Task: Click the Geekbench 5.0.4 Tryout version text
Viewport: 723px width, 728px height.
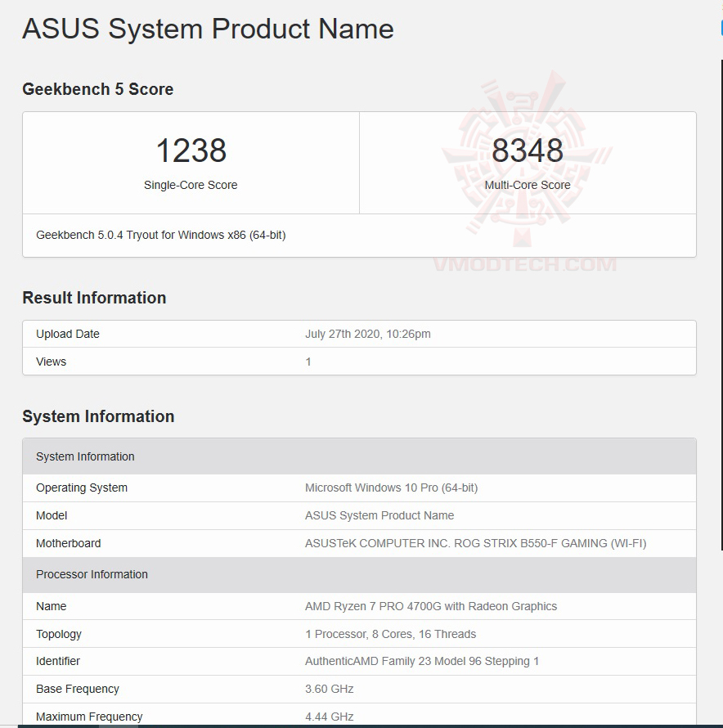Action: click(160, 235)
